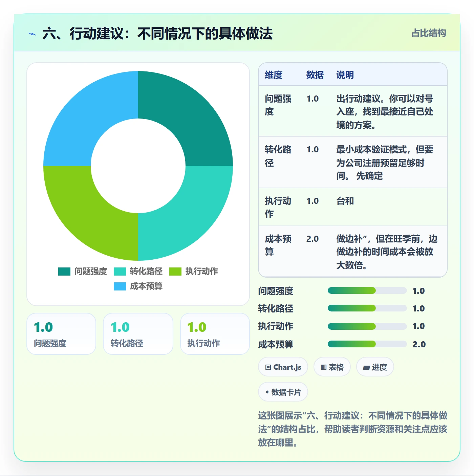Click the 问题强度 progress bar

(x=367, y=290)
